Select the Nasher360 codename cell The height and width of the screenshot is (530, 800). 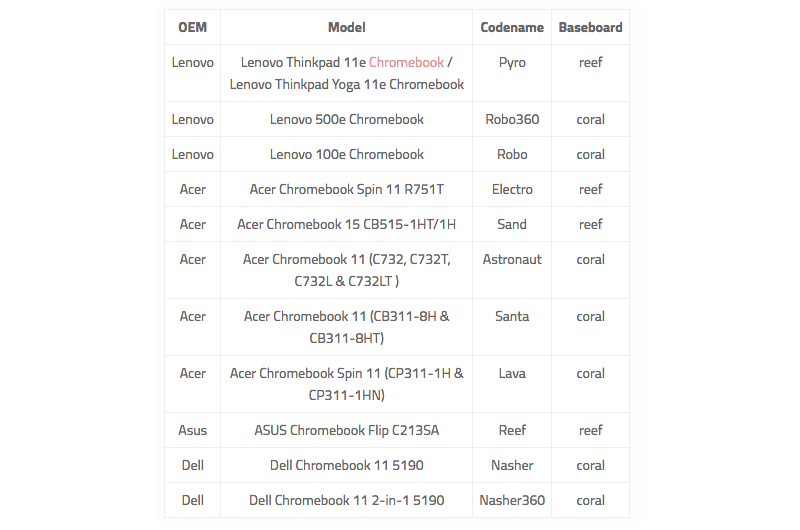512,500
